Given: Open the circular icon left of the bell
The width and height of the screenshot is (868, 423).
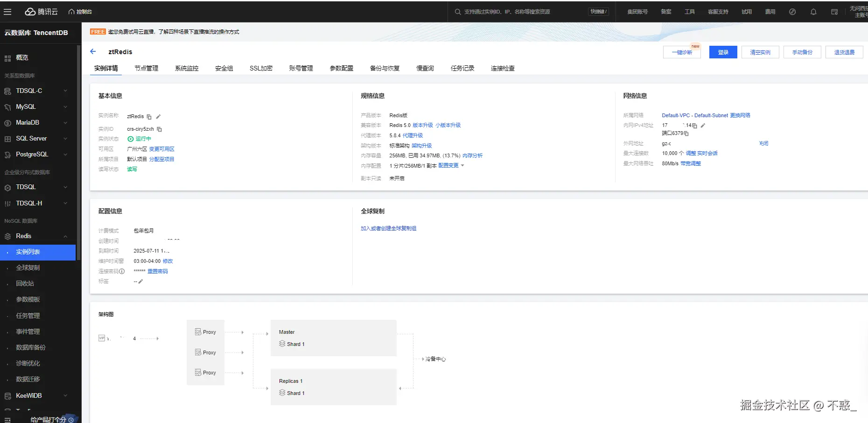Looking at the screenshot, I should tap(792, 12).
